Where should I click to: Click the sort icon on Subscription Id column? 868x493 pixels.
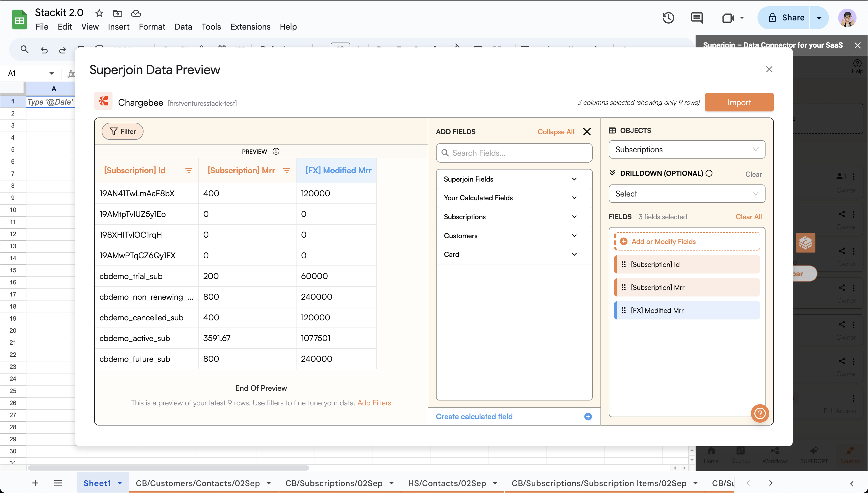click(x=189, y=170)
